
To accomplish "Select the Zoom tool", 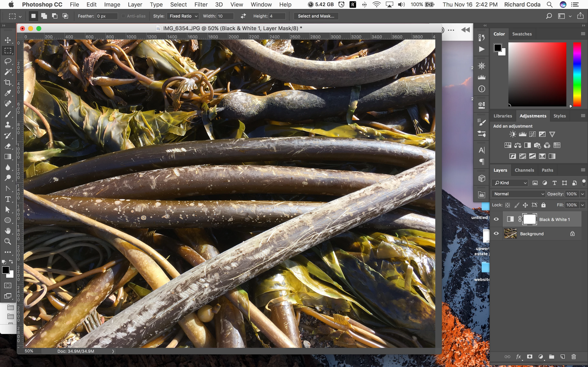I will pyautogui.click(x=8, y=241).
